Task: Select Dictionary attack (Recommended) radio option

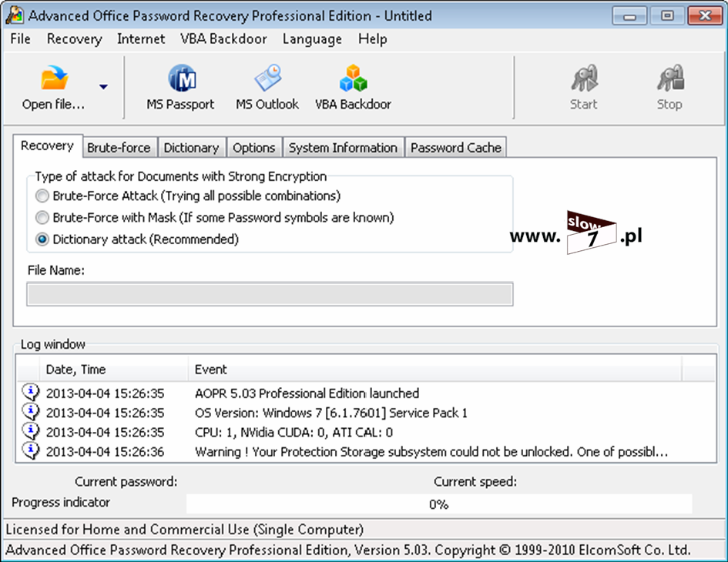Action: [42, 239]
